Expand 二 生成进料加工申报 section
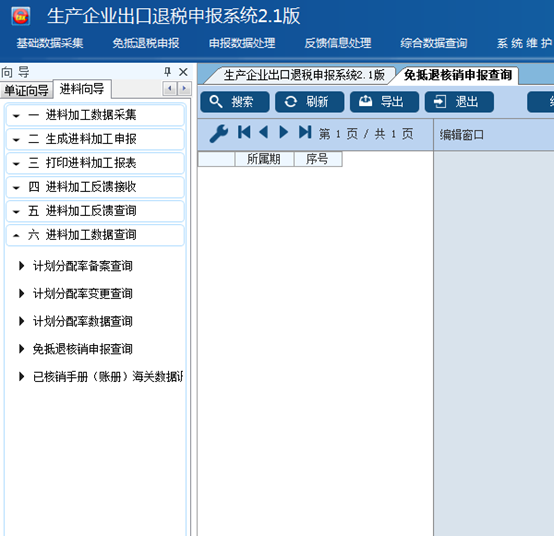The image size is (554, 536). (x=95, y=139)
